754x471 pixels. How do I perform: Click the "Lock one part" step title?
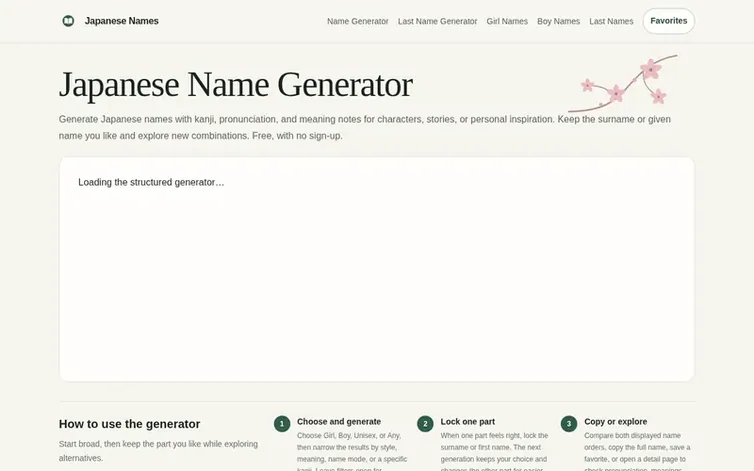467,421
